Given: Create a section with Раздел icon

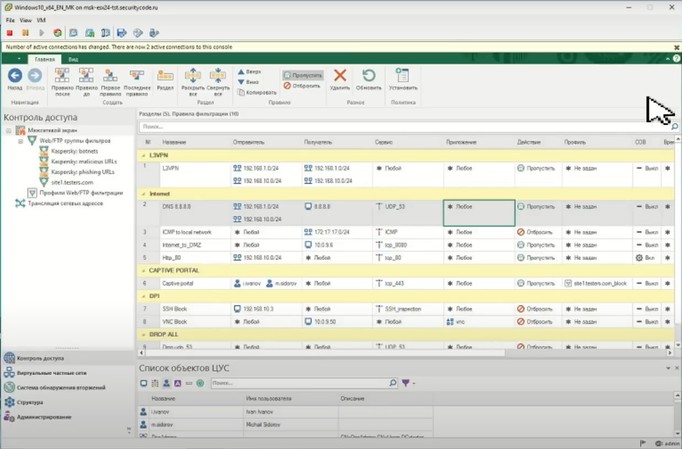Looking at the screenshot, I should pyautogui.click(x=165, y=76).
